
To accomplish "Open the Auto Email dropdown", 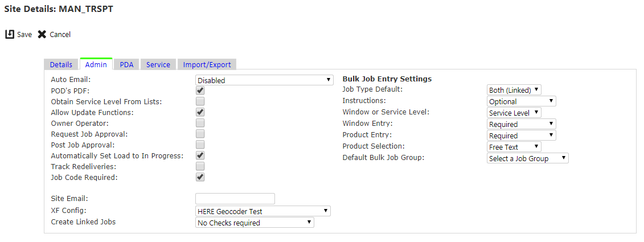I will click(x=264, y=80).
